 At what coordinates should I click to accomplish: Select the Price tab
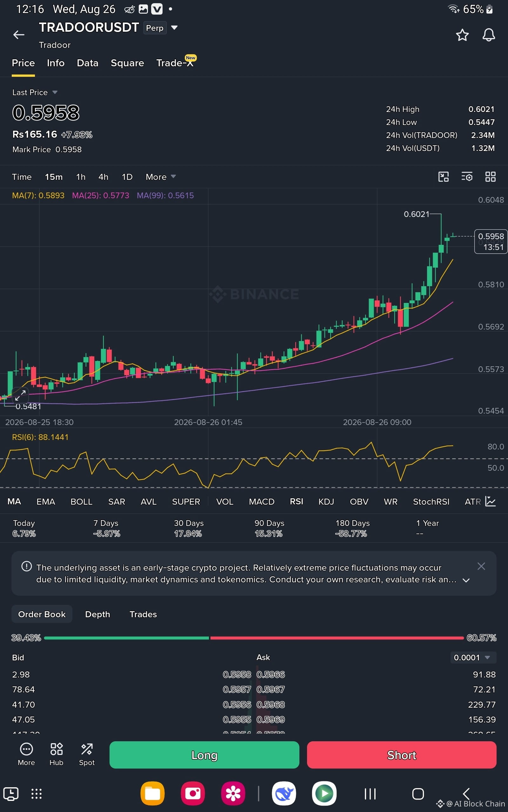tap(23, 63)
